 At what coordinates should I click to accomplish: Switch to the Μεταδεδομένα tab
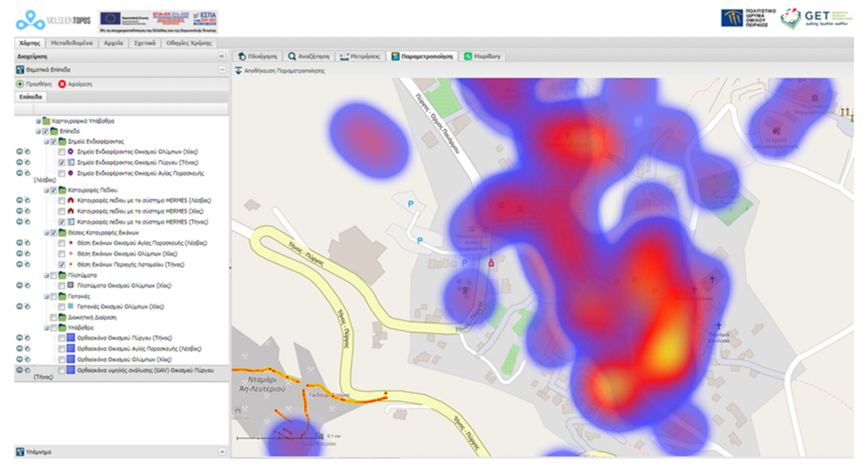pos(72,43)
